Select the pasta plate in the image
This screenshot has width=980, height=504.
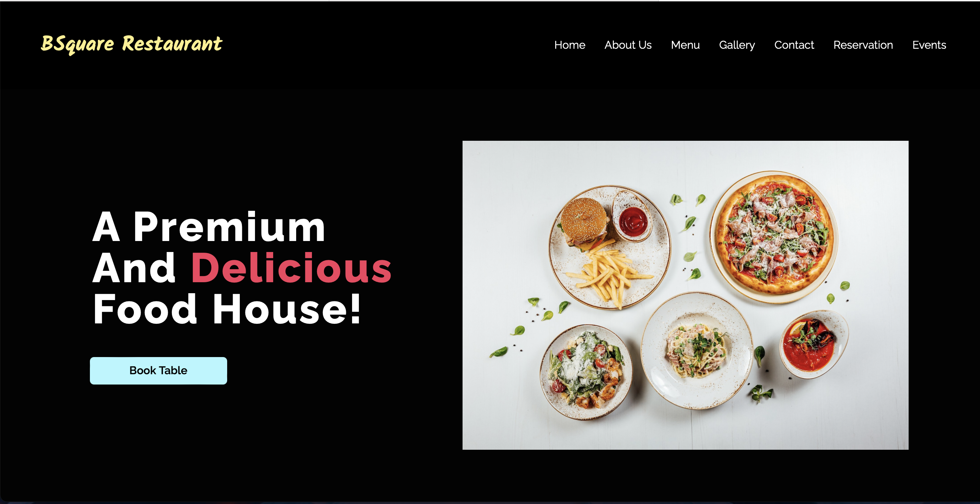(x=697, y=350)
